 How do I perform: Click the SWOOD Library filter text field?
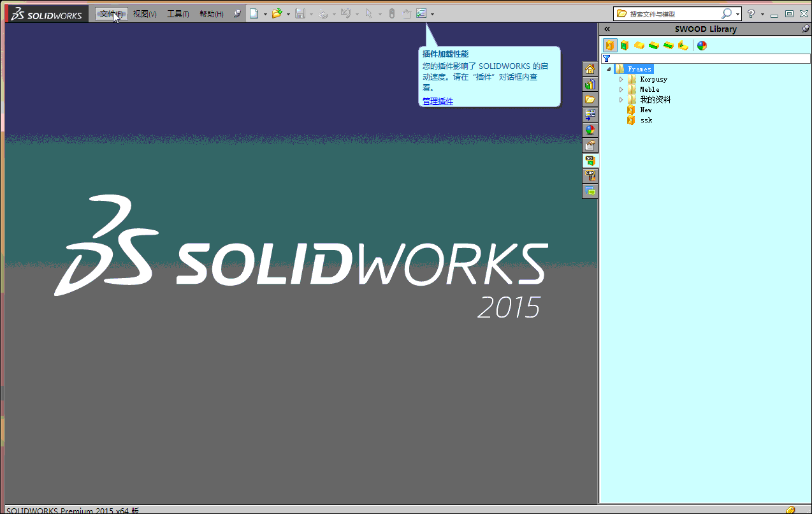click(711, 59)
